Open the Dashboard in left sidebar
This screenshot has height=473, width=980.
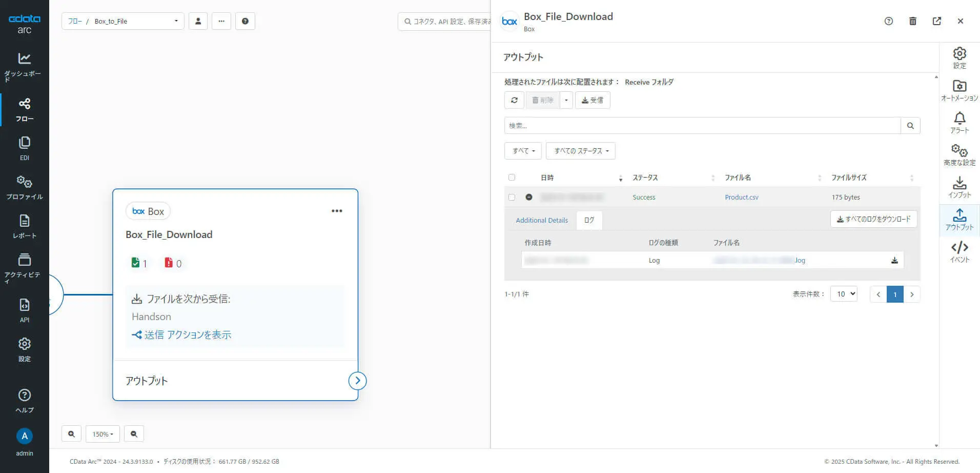pos(24,66)
